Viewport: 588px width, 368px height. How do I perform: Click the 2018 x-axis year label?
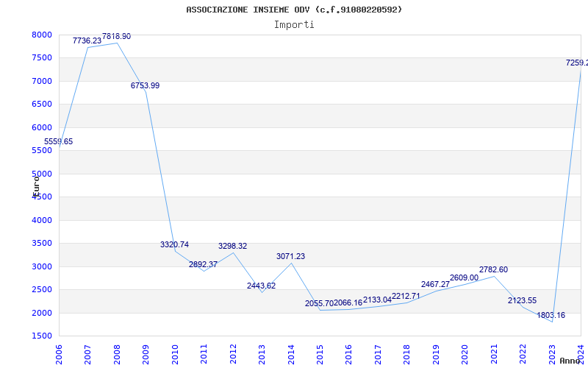(x=407, y=355)
